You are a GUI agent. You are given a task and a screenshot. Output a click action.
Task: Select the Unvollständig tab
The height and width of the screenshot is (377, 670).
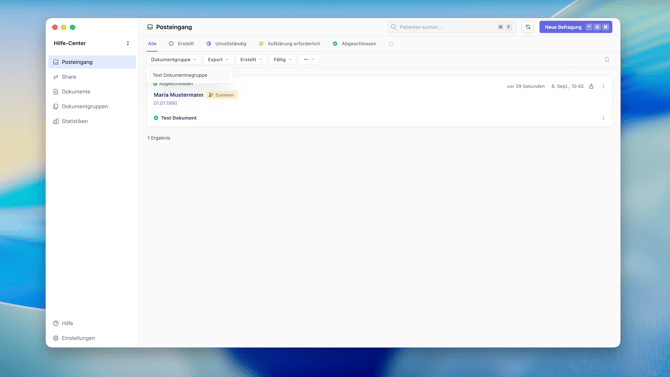[x=226, y=44]
